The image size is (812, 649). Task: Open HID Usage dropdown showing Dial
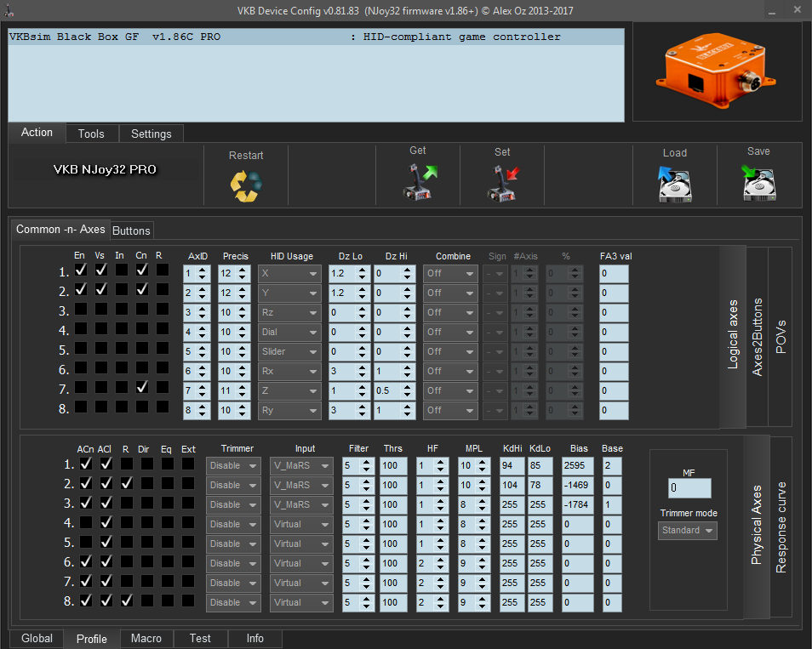point(289,333)
